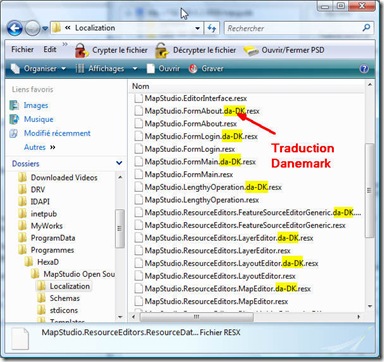Open recent pages dropdown beside Forward button

tap(45, 29)
